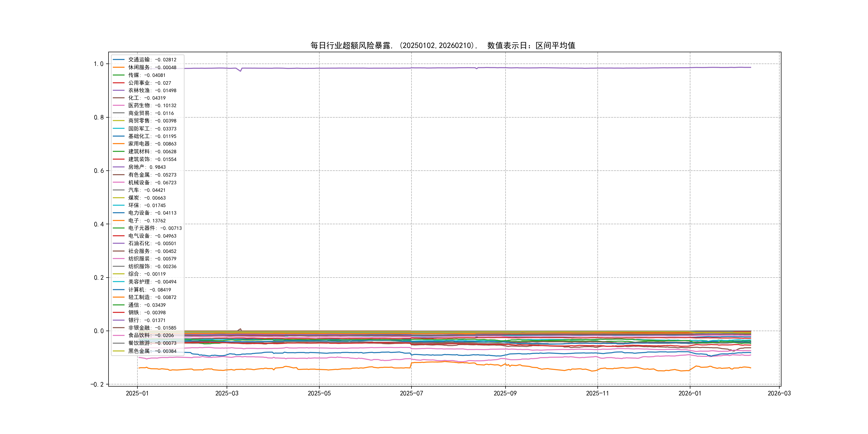868x434 pixels.
Task: Click the 交通运输 legend line swatch
Action: [x=119, y=60]
